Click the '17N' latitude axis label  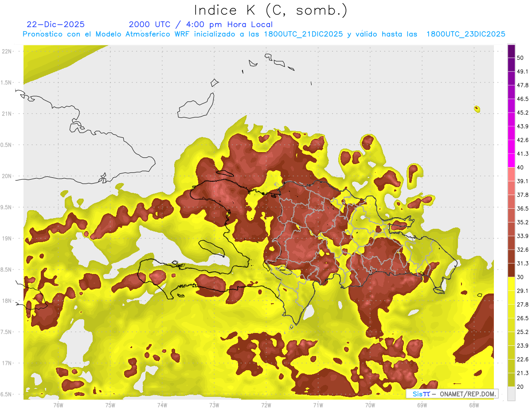click(7, 363)
